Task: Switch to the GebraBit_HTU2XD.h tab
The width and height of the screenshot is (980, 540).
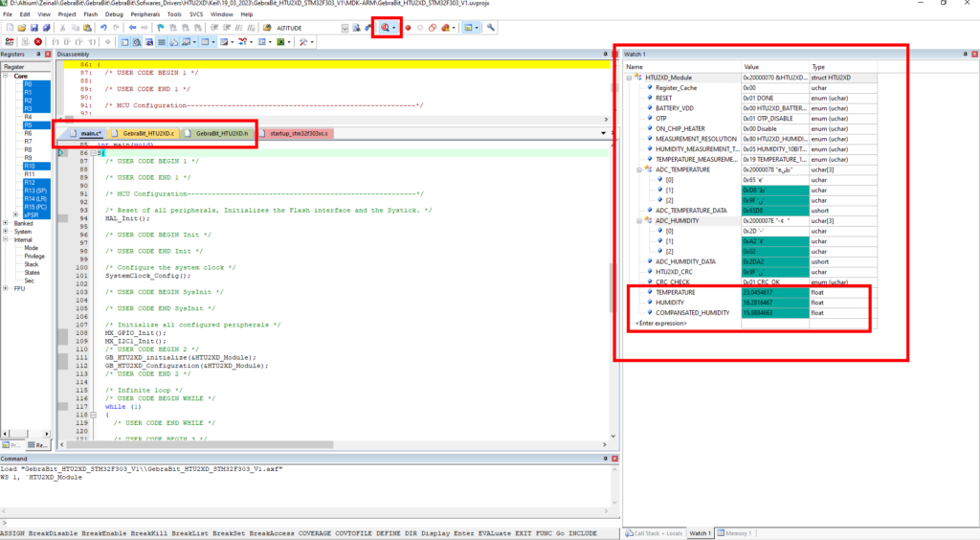Action: pyautogui.click(x=217, y=133)
